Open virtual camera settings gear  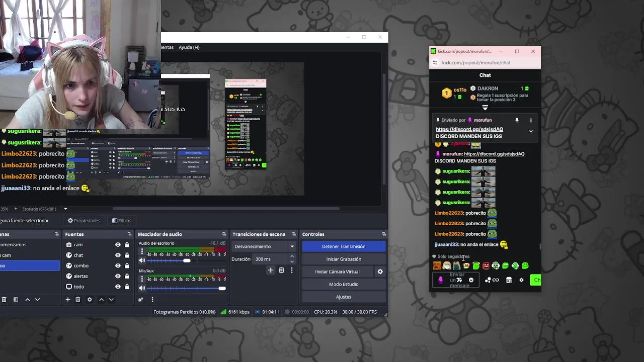380,271
